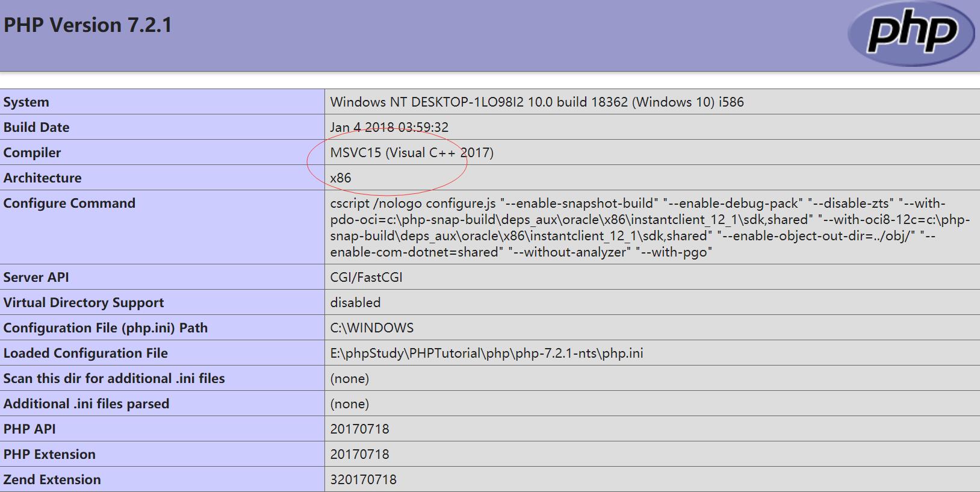
Task: Click the disabled Virtual Directory Support value
Action: pos(355,303)
